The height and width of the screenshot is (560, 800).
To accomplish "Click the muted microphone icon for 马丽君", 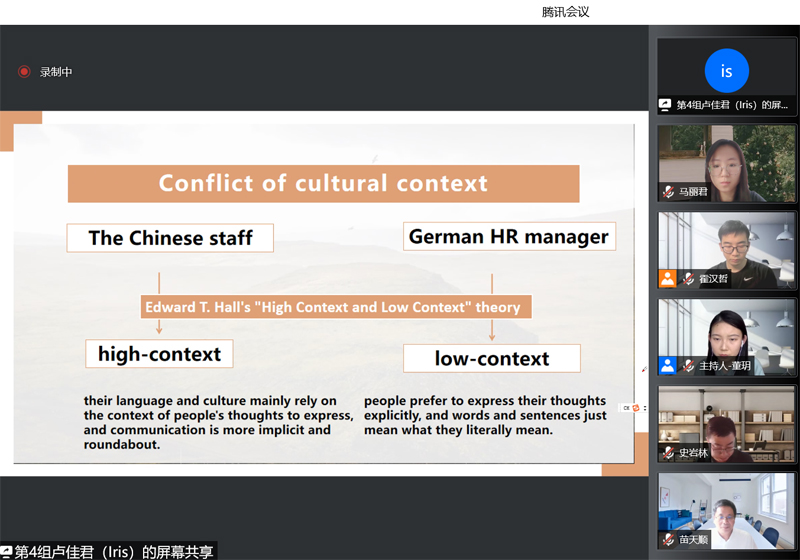I will coord(668,192).
